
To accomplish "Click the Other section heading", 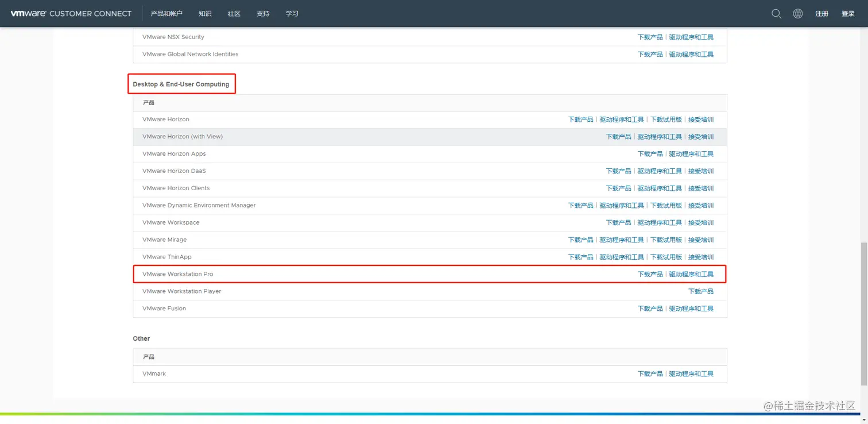I will 141,339.
